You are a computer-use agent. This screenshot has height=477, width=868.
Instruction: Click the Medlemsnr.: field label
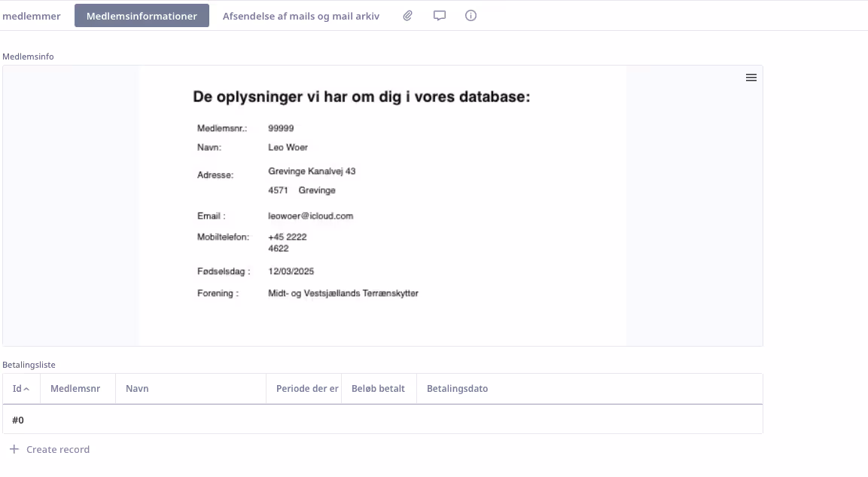(x=222, y=128)
